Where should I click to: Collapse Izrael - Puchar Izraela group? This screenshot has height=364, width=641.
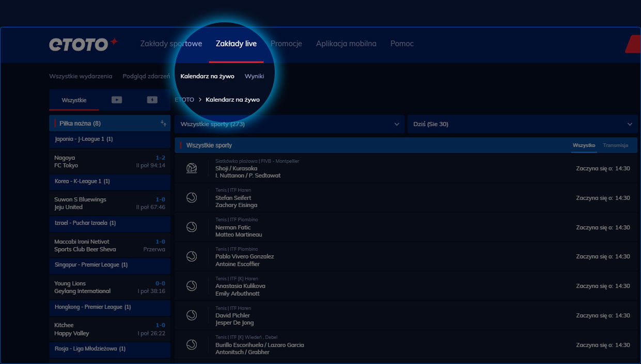click(x=110, y=223)
